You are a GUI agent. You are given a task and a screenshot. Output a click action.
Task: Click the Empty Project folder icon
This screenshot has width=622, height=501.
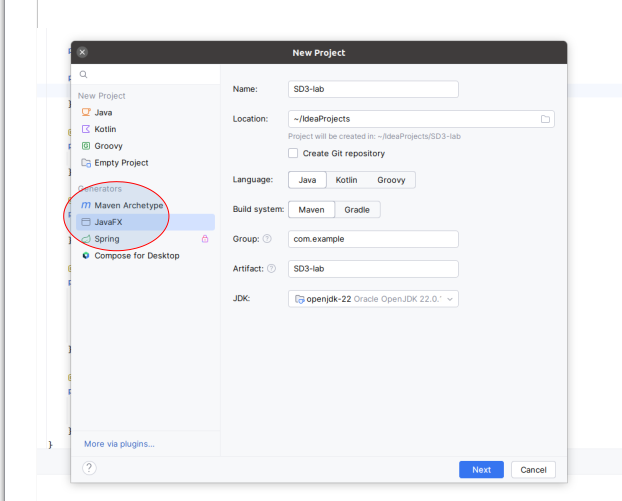click(86, 163)
